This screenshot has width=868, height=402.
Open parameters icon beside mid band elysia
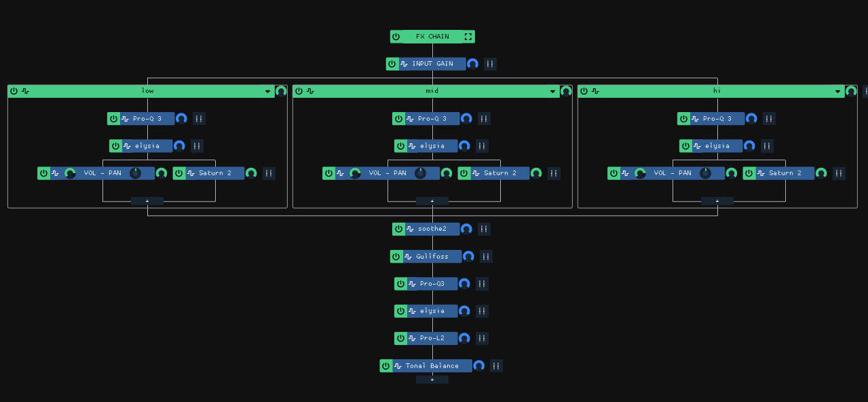(482, 146)
